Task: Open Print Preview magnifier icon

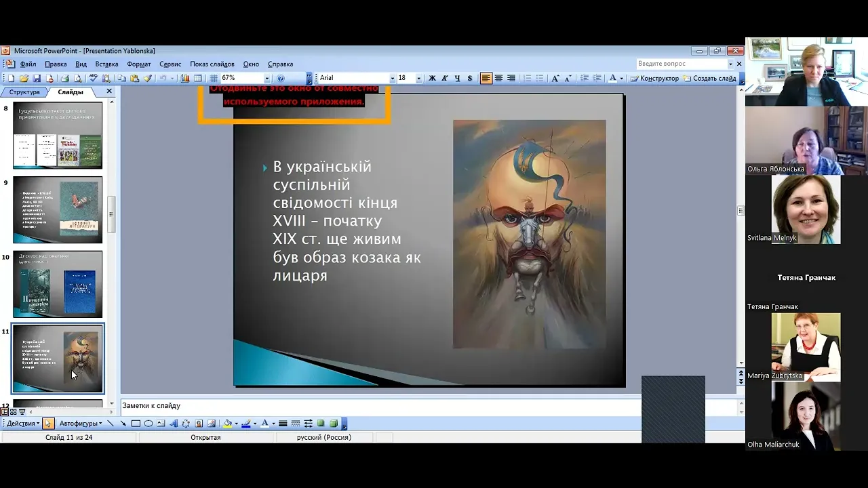Action: (78, 79)
